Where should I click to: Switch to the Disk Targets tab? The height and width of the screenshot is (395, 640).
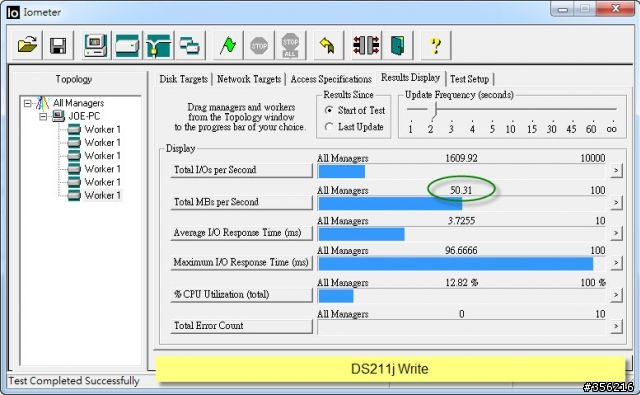click(x=183, y=79)
